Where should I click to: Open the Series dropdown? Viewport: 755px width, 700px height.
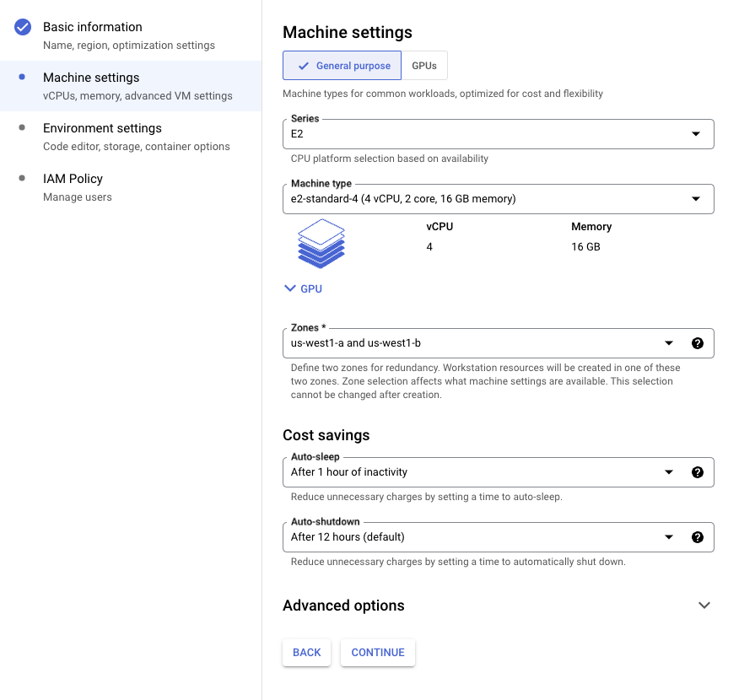[x=498, y=134]
